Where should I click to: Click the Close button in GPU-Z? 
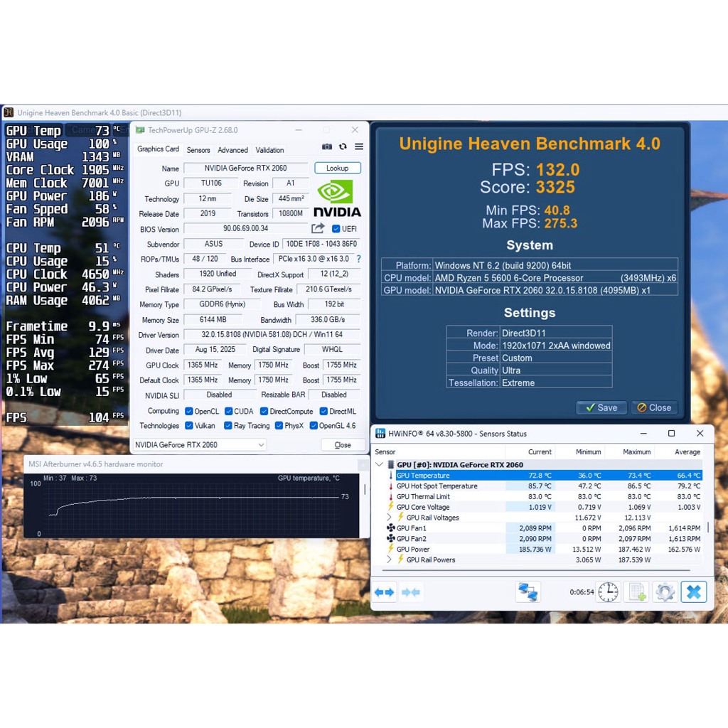[343, 445]
